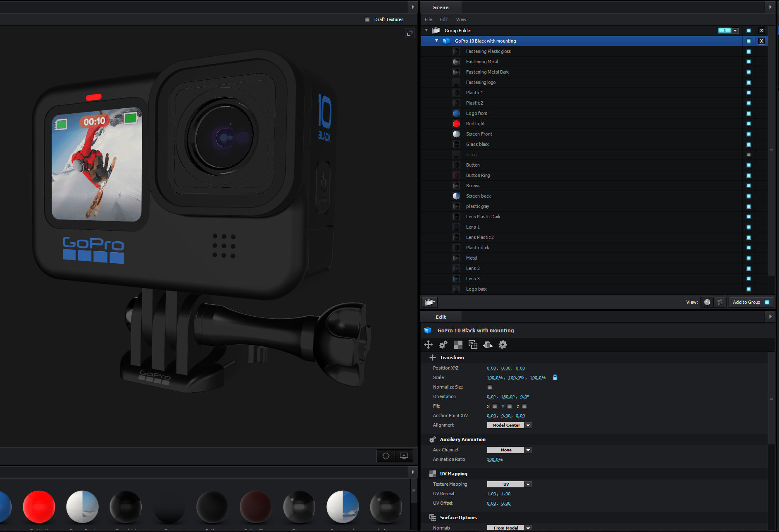The image size is (779, 532).
Task: Remove Group Folder using its X button
Action: point(761,31)
